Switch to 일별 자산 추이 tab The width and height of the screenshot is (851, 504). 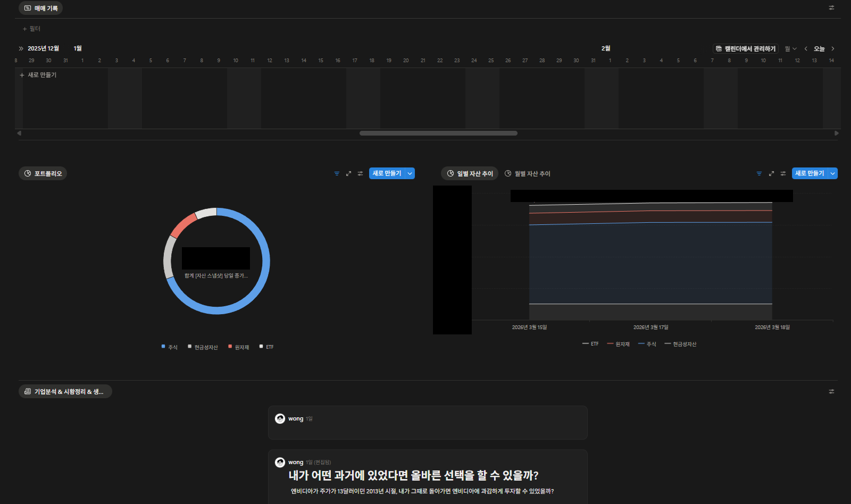pos(470,174)
